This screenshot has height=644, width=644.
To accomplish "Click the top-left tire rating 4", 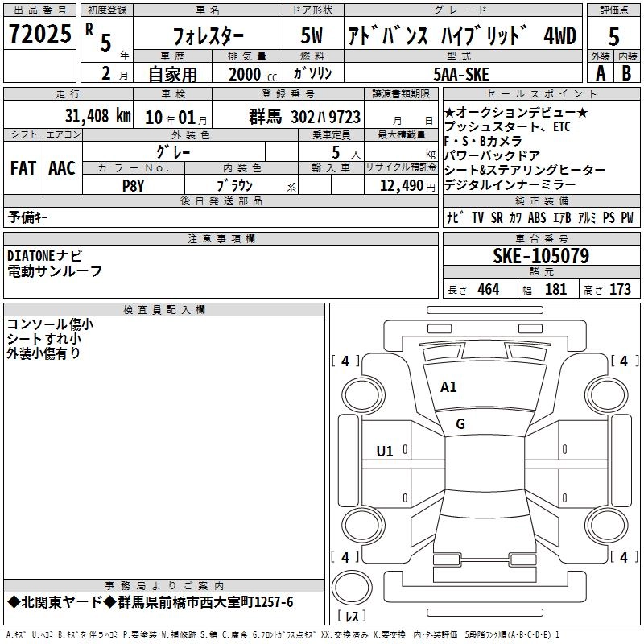I will coord(346,361).
